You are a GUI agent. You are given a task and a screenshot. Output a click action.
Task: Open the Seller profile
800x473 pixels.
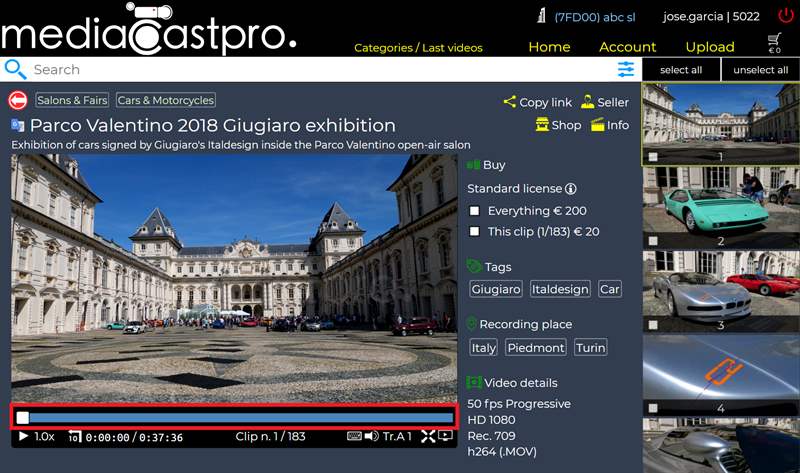point(605,102)
